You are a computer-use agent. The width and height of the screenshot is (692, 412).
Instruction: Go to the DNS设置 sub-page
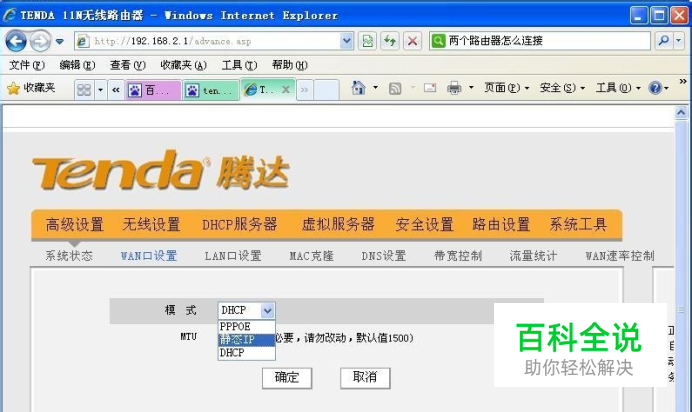(x=384, y=256)
